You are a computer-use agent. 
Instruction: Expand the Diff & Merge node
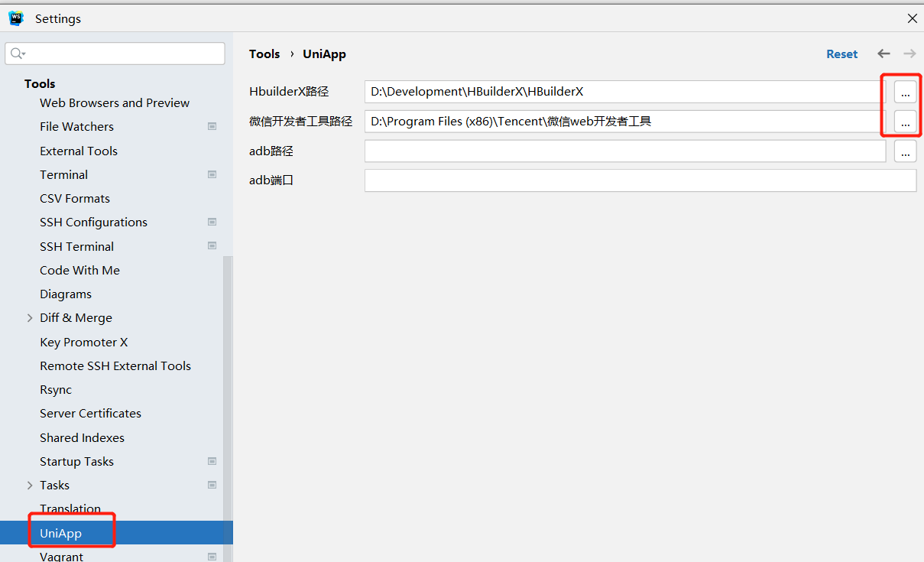point(30,318)
